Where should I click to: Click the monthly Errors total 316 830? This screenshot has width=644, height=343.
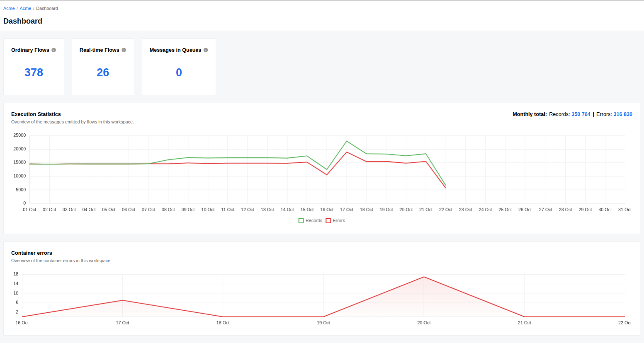tap(623, 114)
